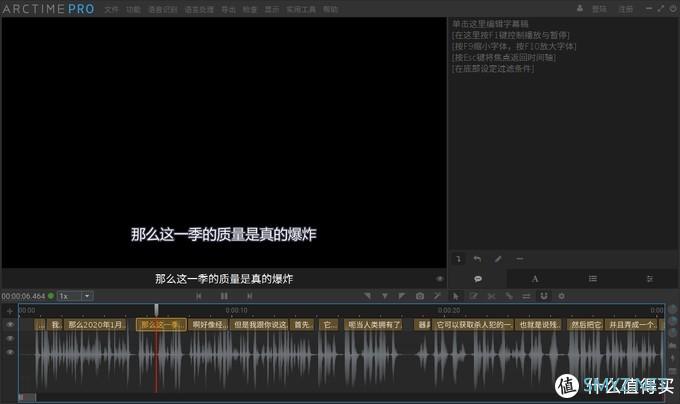Click the swap arrows tool in timeline toolbar
Screen dimensions: 680x404
click(526, 296)
